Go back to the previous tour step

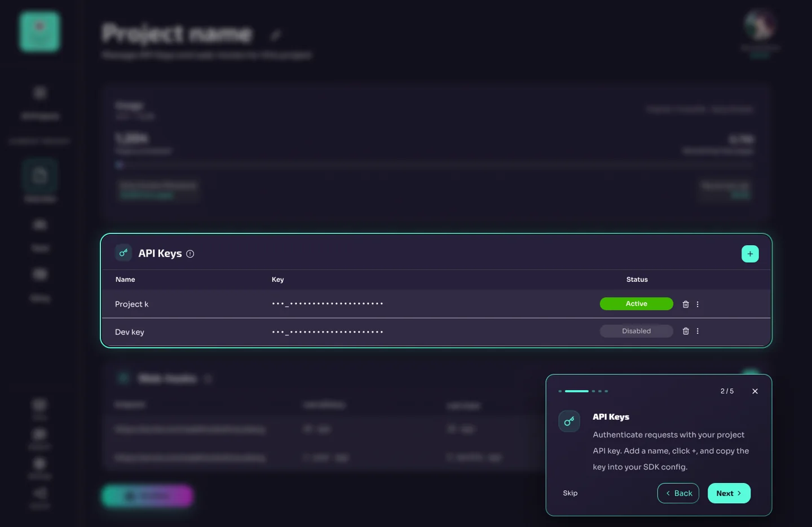(x=678, y=493)
